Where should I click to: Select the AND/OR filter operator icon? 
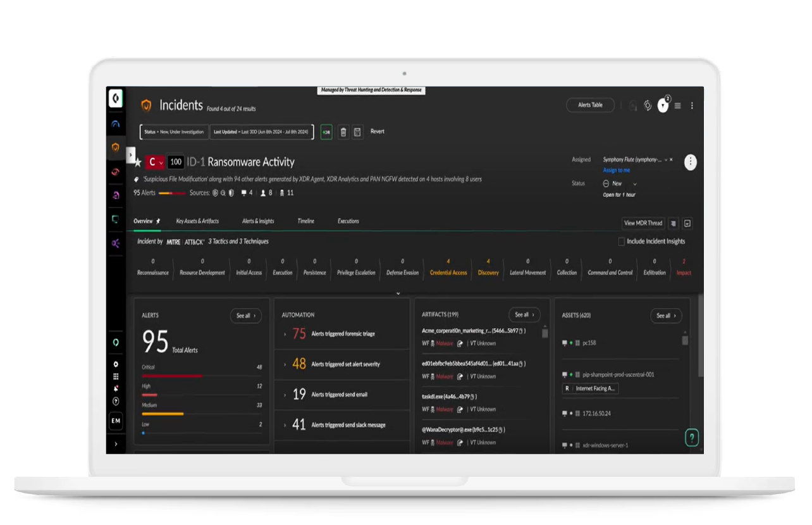pos(326,132)
